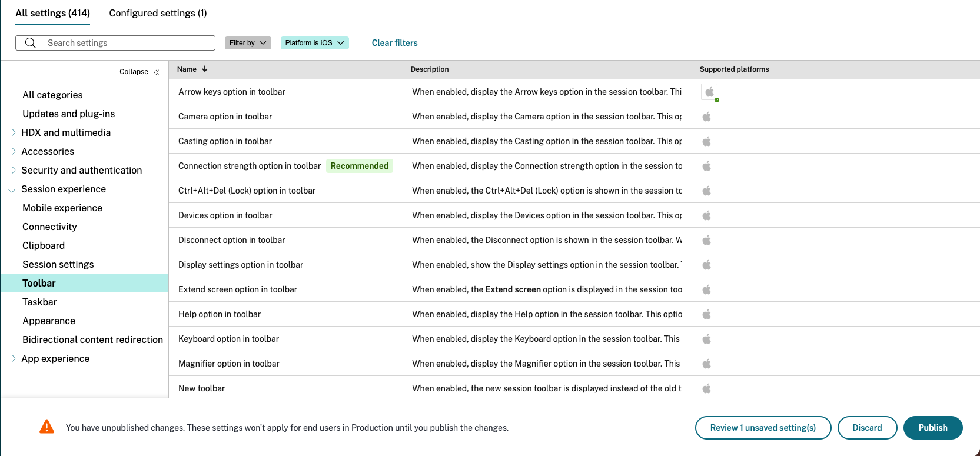Image resolution: width=980 pixels, height=456 pixels.
Task: Open the Mobile experience subcategory
Action: pos(62,208)
